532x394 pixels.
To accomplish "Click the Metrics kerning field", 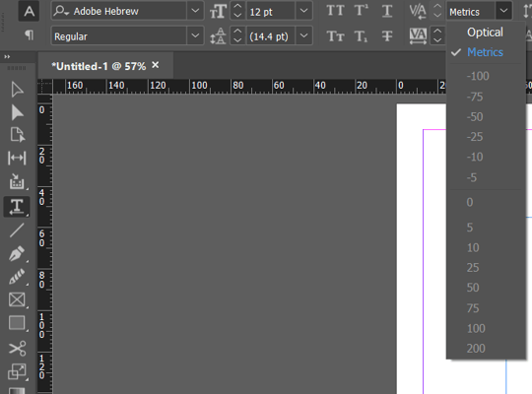I will 471,11.
